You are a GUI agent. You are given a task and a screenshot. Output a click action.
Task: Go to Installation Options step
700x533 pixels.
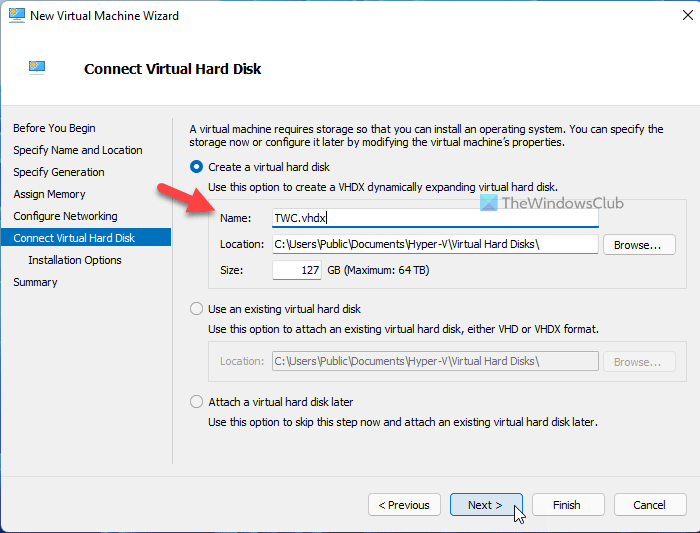[x=75, y=260]
